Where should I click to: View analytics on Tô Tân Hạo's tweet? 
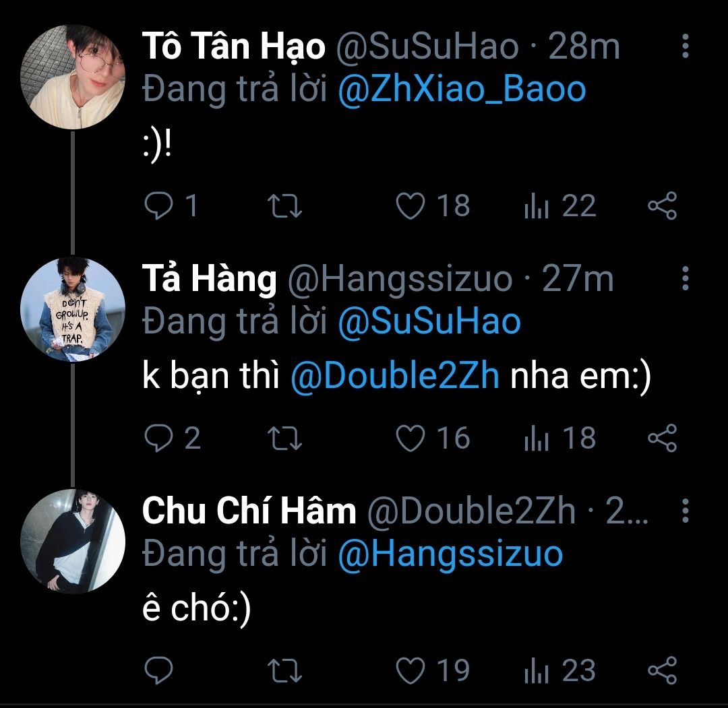537,206
